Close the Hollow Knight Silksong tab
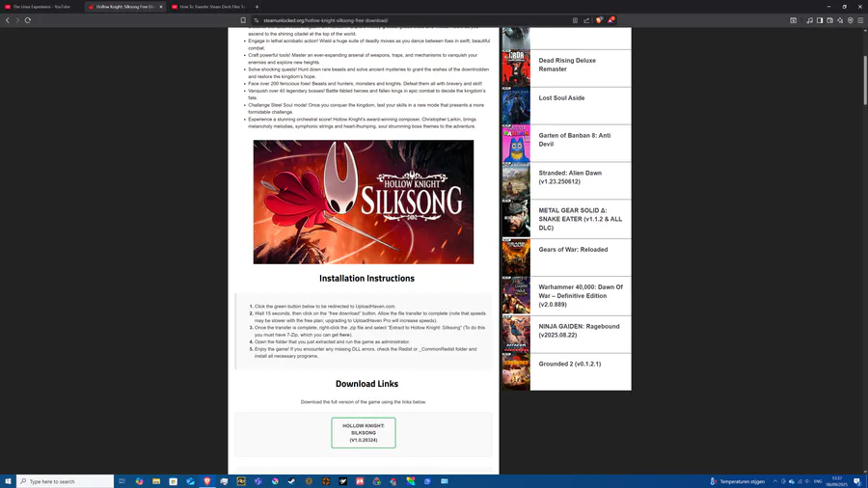Viewport: 868px width, 488px height. [161, 7]
